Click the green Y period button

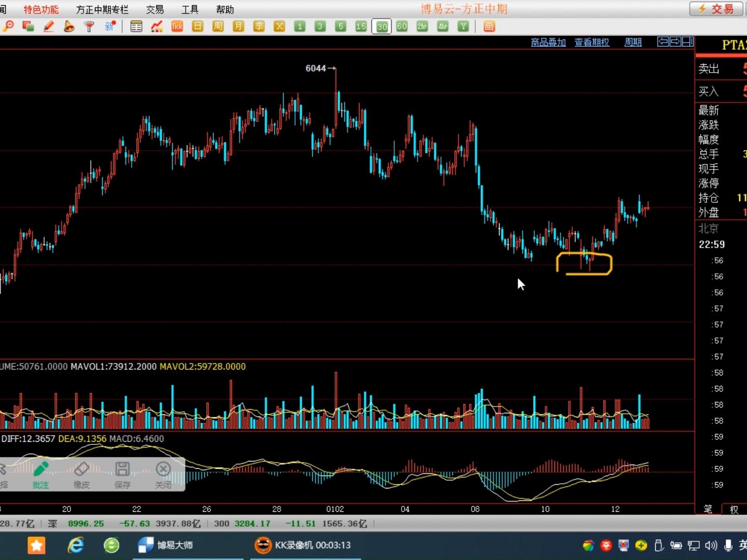(463, 26)
